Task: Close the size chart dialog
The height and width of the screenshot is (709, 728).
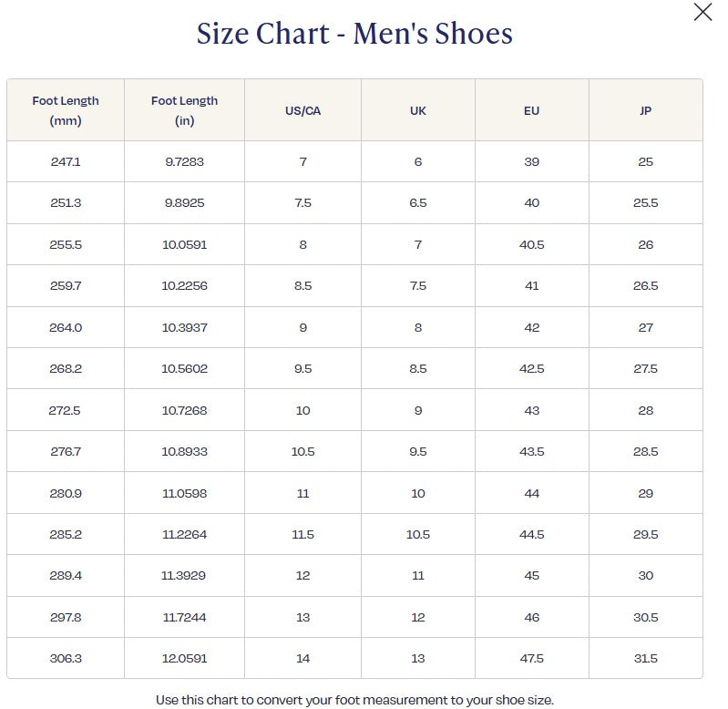Action: click(x=702, y=13)
